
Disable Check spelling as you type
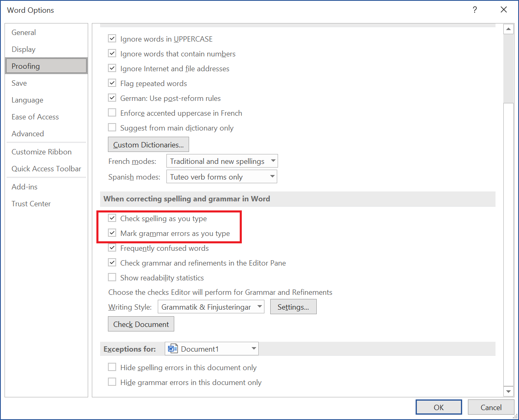112,218
